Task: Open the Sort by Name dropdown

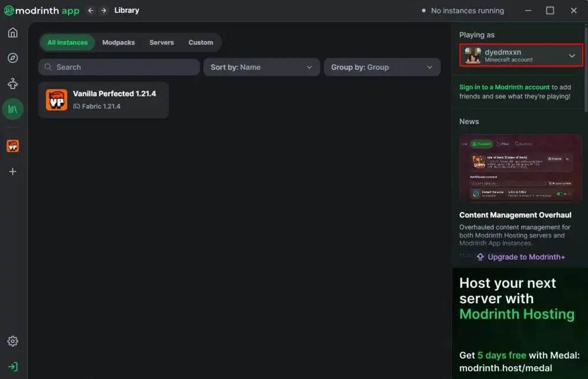Action: coord(261,67)
